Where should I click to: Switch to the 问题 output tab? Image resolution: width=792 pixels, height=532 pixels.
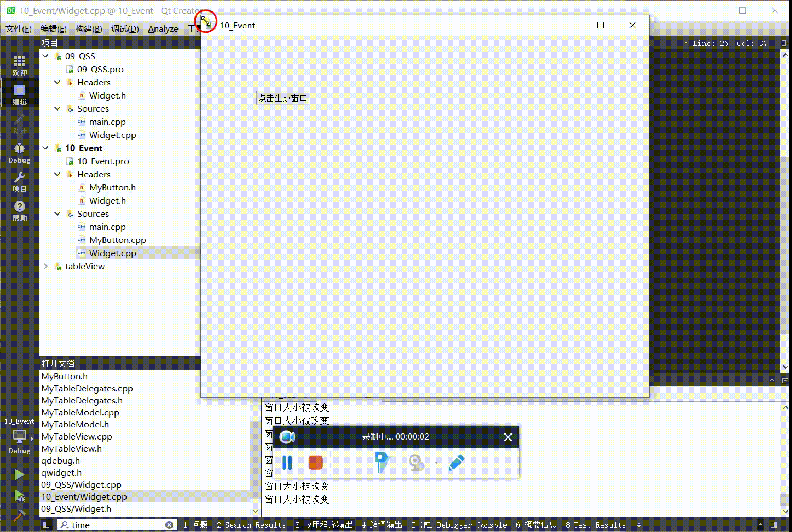tap(196, 525)
